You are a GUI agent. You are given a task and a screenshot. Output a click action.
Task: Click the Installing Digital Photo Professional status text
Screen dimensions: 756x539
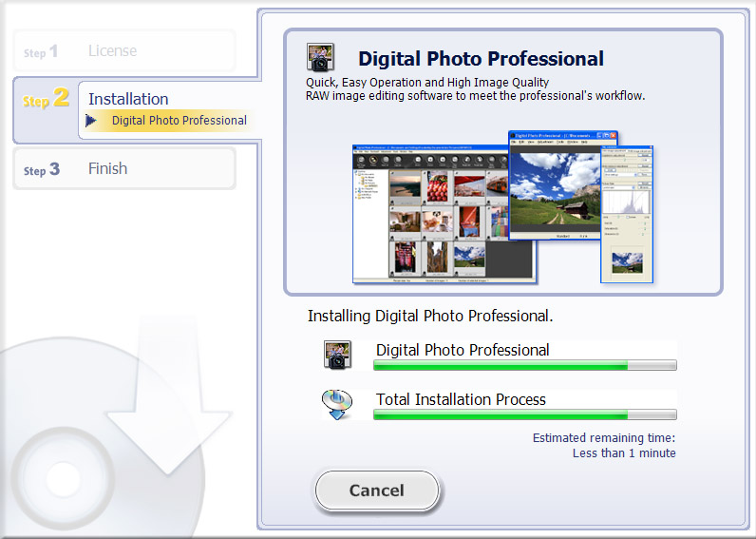[x=430, y=316]
